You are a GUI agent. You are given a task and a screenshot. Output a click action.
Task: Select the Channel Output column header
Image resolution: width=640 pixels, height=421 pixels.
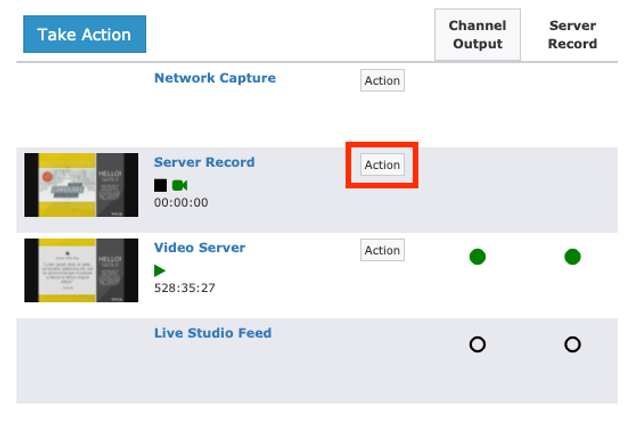tap(477, 35)
